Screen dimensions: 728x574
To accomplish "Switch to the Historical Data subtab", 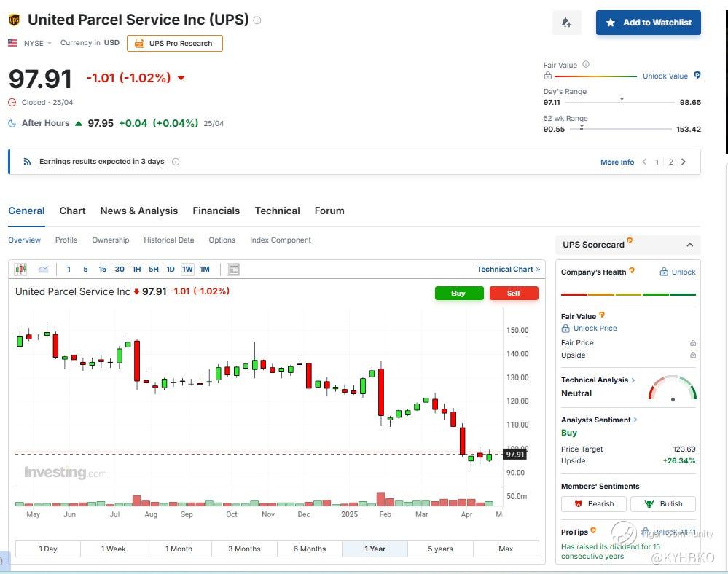I will point(168,240).
